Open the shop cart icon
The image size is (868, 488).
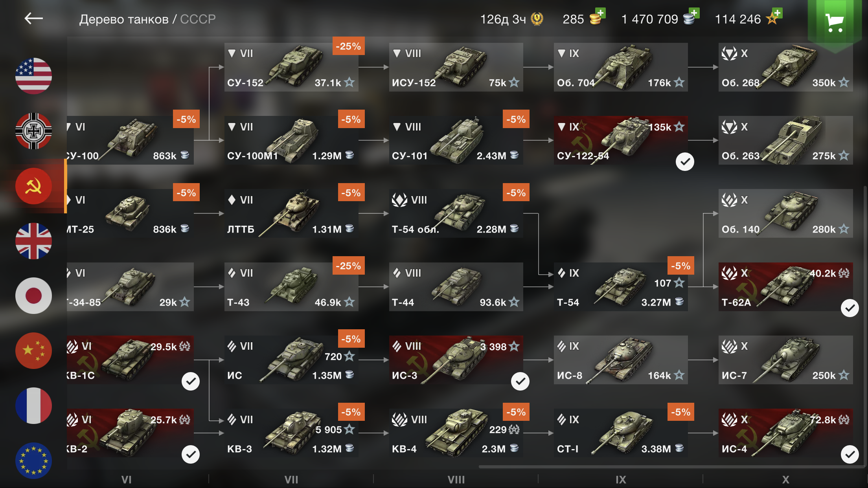click(x=834, y=22)
